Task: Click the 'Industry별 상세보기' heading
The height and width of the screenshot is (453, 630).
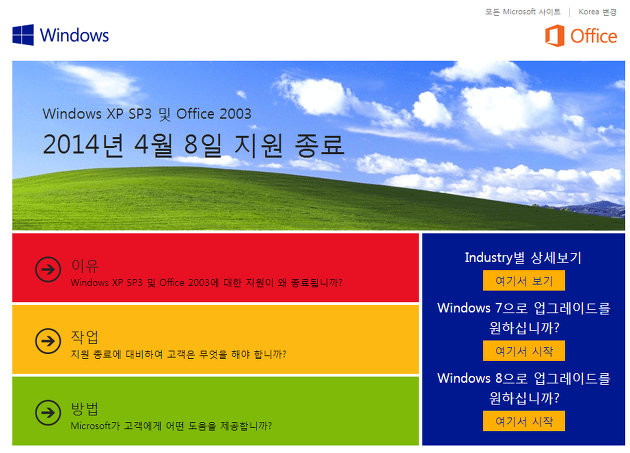Action: 523,257
